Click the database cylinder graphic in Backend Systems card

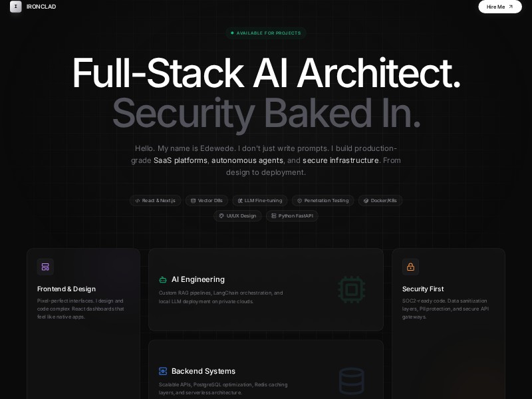[351, 380]
